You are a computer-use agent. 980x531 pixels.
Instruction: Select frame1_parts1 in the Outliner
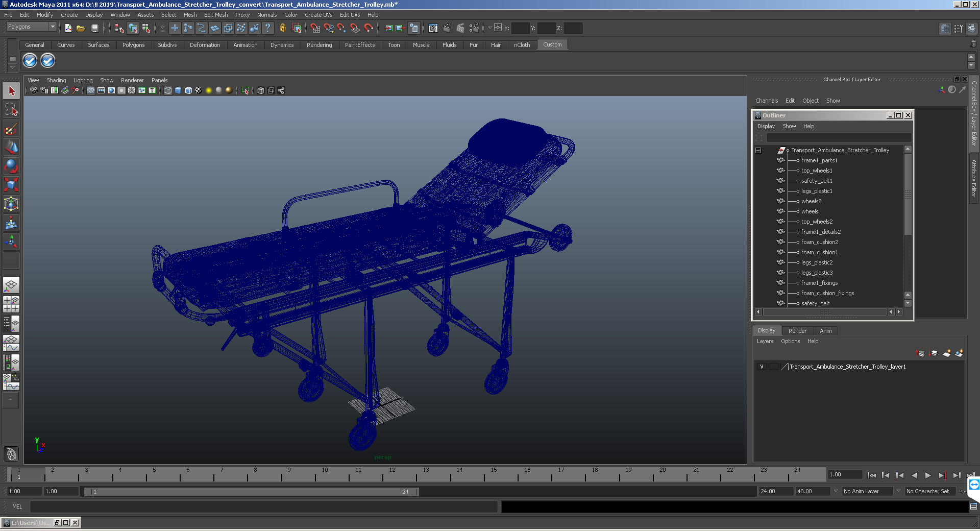[x=819, y=160]
